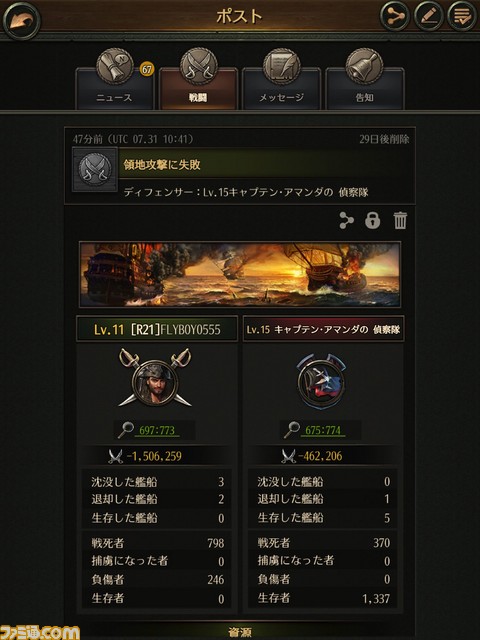Select the 戦闘 tab
This screenshot has height=640, width=480.
(198, 79)
